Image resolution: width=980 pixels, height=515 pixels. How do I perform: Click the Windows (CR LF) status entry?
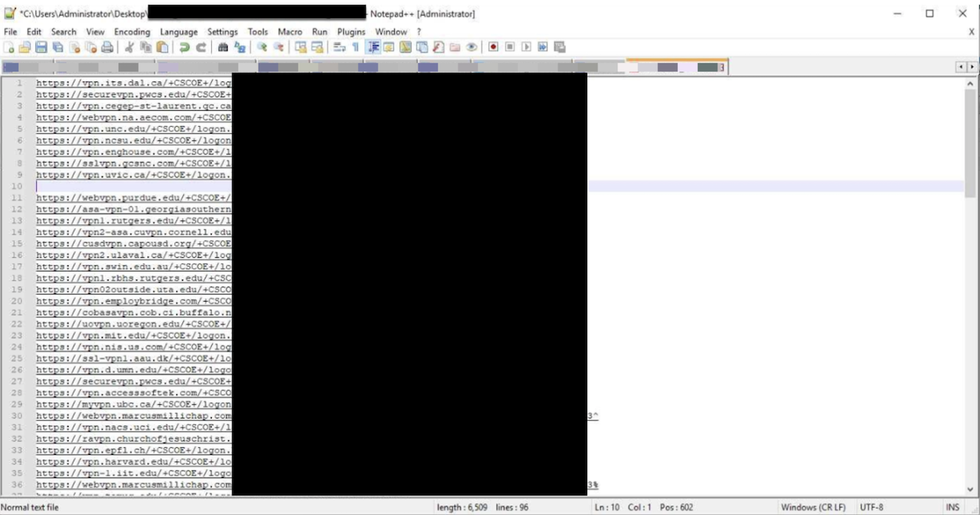813,507
